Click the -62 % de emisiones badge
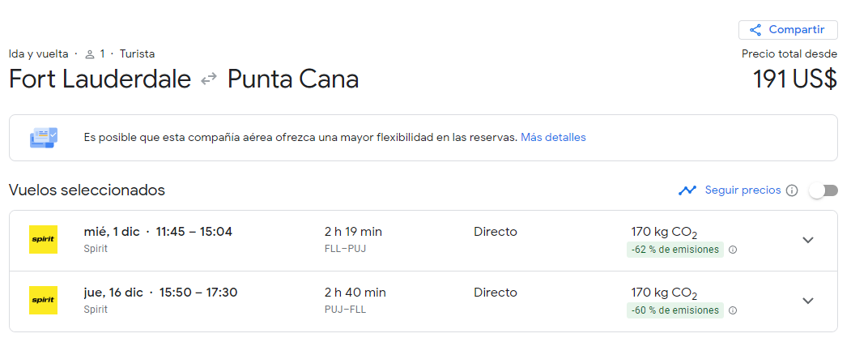 tap(674, 250)
